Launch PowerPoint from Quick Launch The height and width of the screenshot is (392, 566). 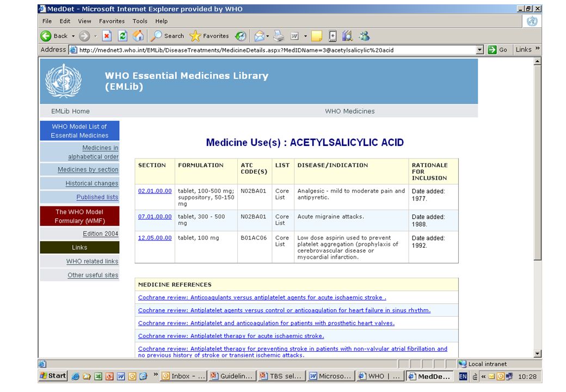[x=109, y=376]
